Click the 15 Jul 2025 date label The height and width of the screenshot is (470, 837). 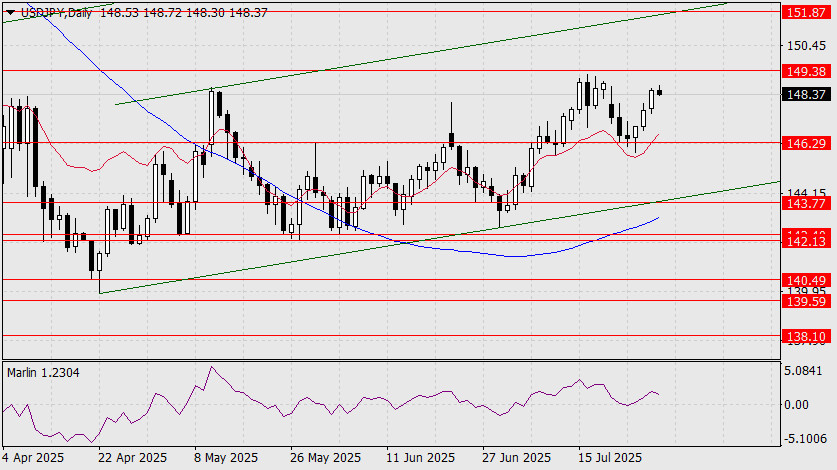610,458
